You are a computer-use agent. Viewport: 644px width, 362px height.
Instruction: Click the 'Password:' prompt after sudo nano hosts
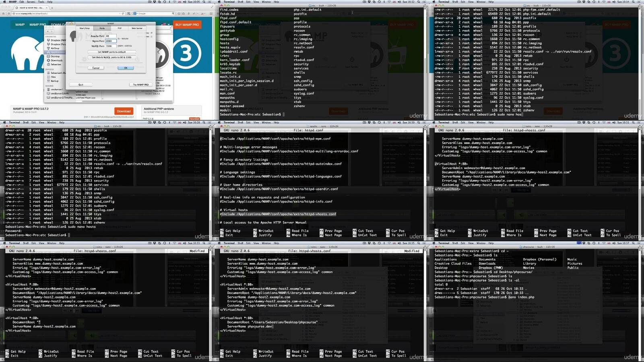(x=14, y=231)
